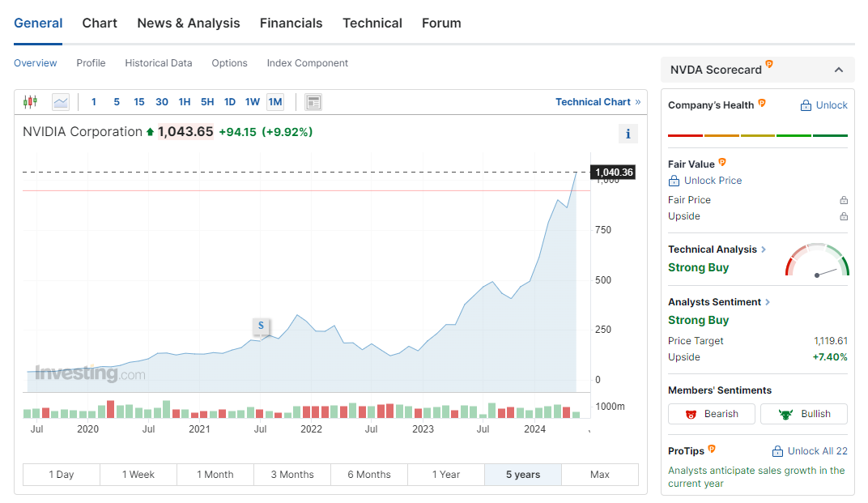868x503 pixels.
Task: Select the candlestick chart type icon
Action: (30, 102)
